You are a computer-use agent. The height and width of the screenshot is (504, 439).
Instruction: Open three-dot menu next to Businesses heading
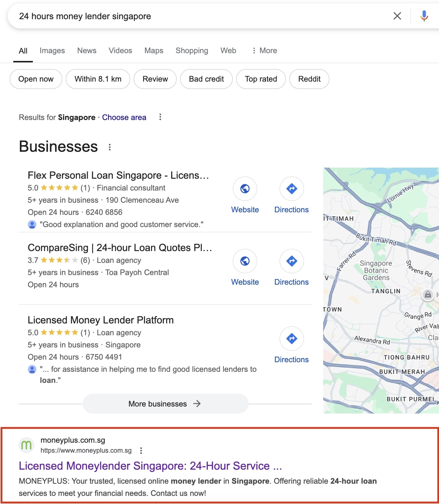click(110, 147)
